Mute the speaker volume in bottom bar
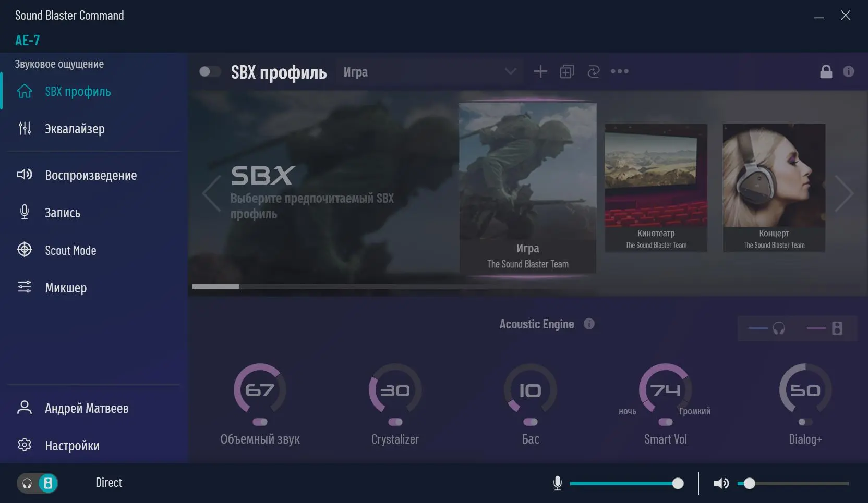This screenshot has width=868, height=503. click(x=721, y=483)
